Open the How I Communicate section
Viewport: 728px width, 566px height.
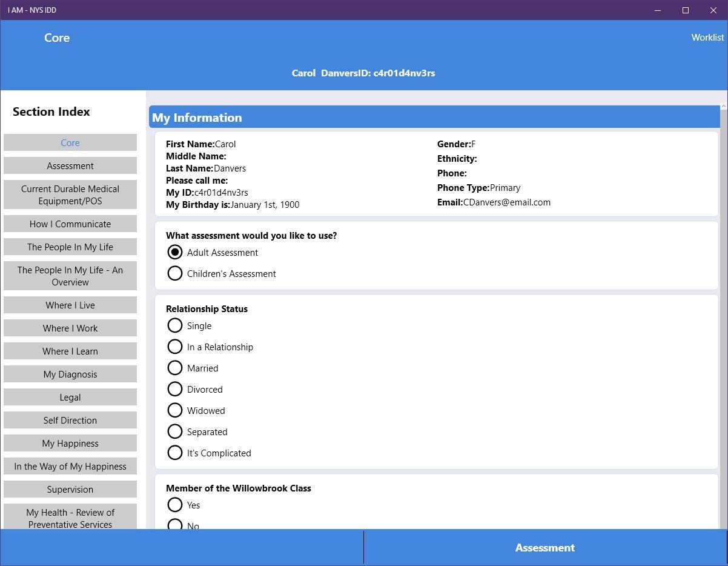click(x=70, y=224)
